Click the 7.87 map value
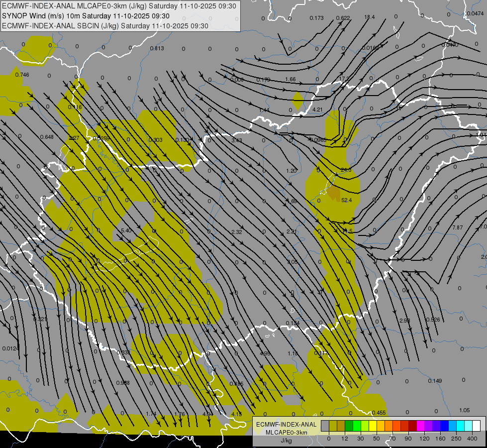Viewport: 487px width, 448px height. tap(458, 227)
